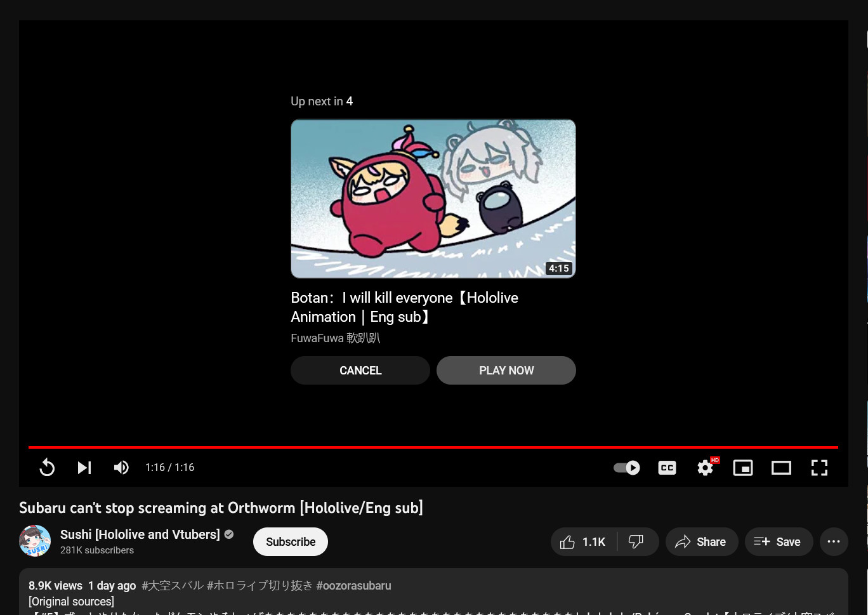
Task: Click the [Original sources] description line
Action: pos(71,601)
